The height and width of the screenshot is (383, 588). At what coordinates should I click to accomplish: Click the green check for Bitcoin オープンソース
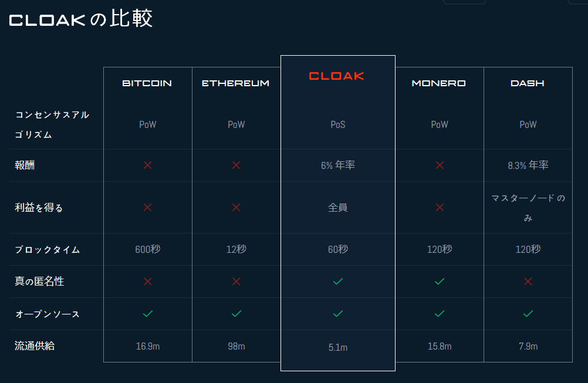[148, 313]
